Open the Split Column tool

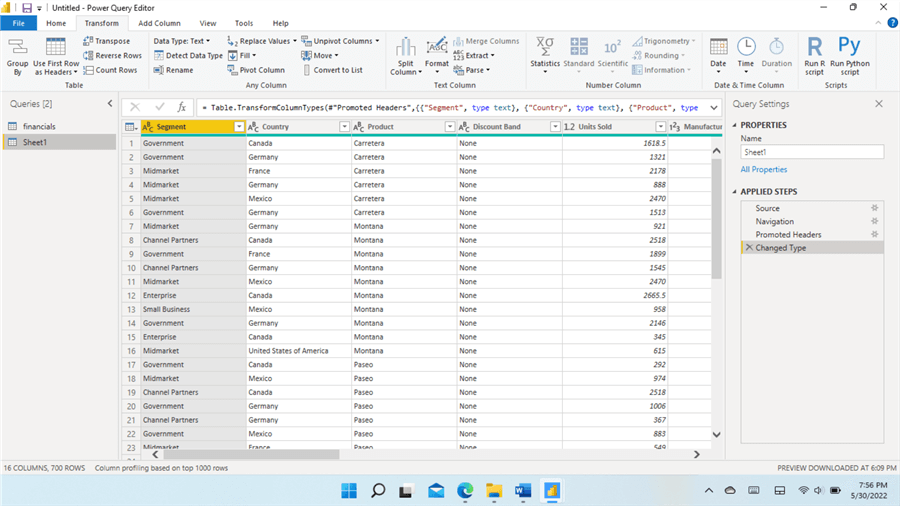tap(406, 56)
